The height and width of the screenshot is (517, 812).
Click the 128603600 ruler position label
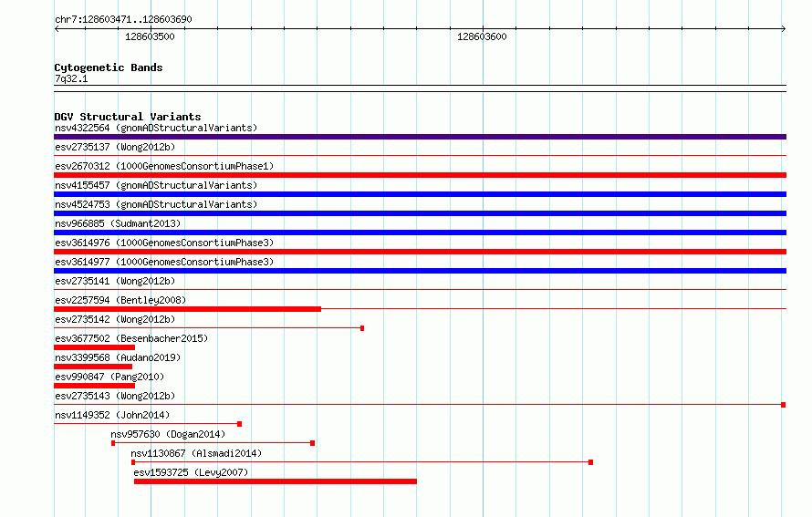point(482,36)
